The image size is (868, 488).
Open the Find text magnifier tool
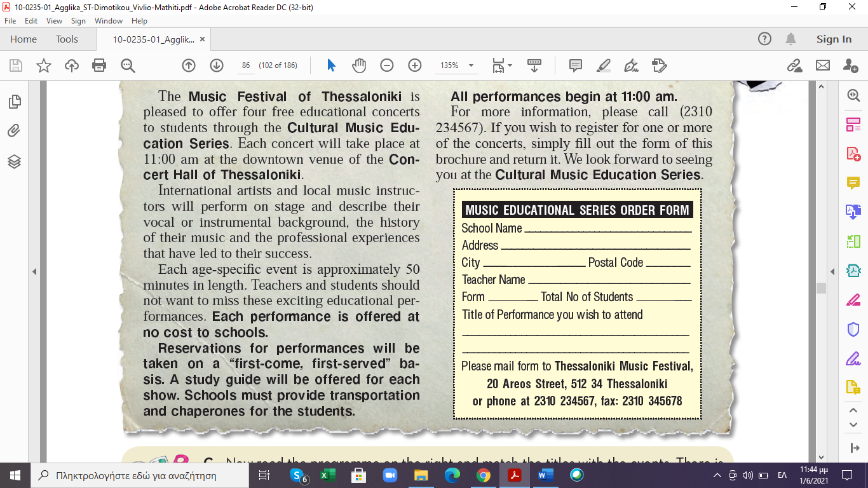tap(128, 65)
